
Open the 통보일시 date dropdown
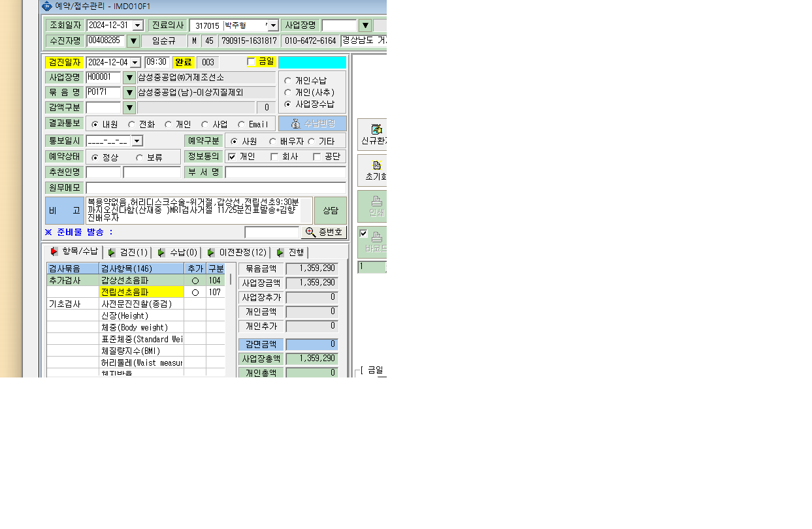pyautogui.click(x=137, y=141)
